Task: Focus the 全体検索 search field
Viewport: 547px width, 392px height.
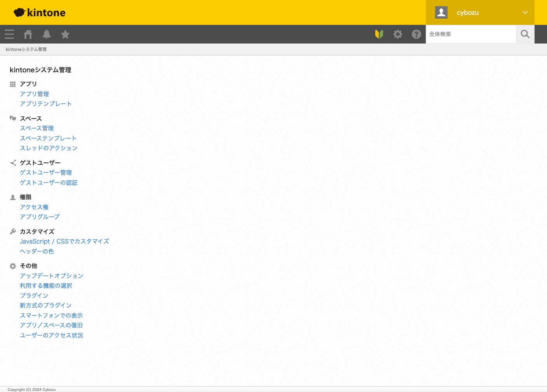Action: pos(471,34)
